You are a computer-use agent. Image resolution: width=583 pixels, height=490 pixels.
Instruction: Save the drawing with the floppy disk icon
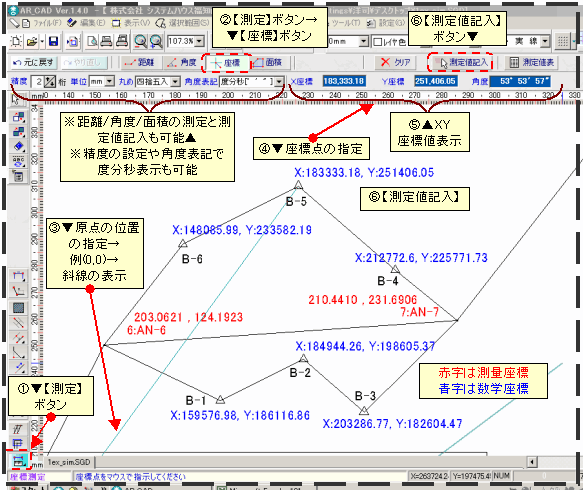point(53,41)
